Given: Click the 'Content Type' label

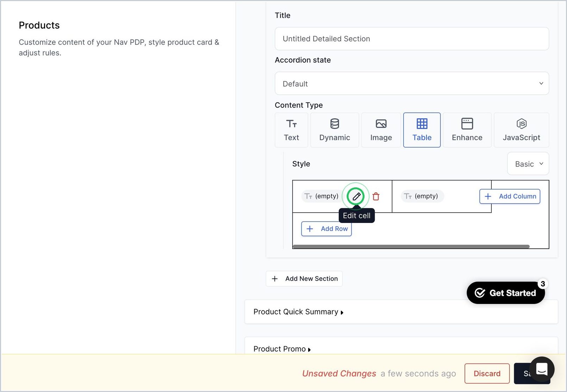Looking at the screenshot, I should tap(299, 105).
